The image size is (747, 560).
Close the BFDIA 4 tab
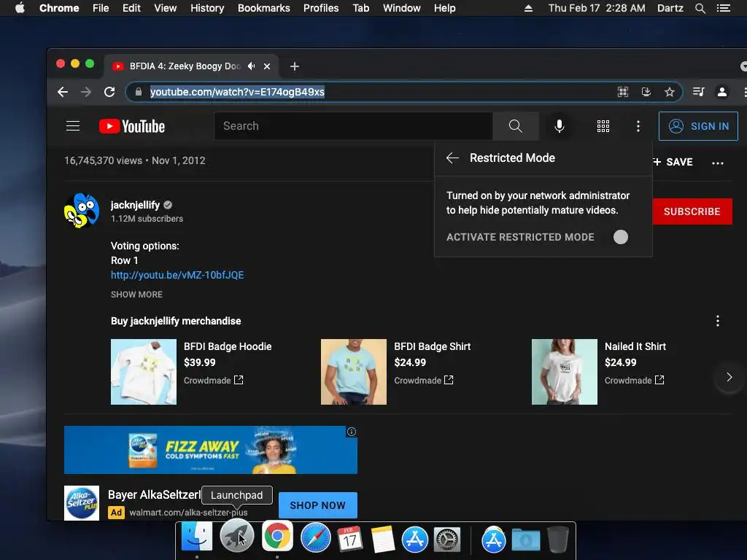click(267, 66)
